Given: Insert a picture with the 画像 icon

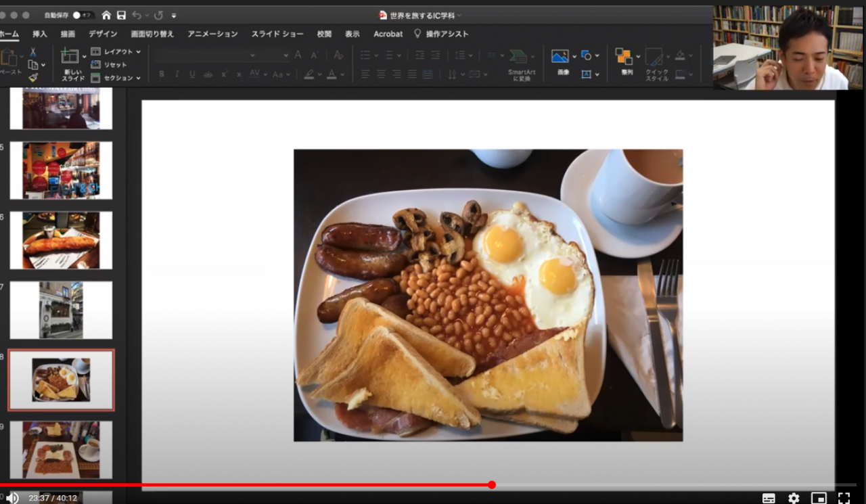Looking at the screenshot, I should [560, 57].
